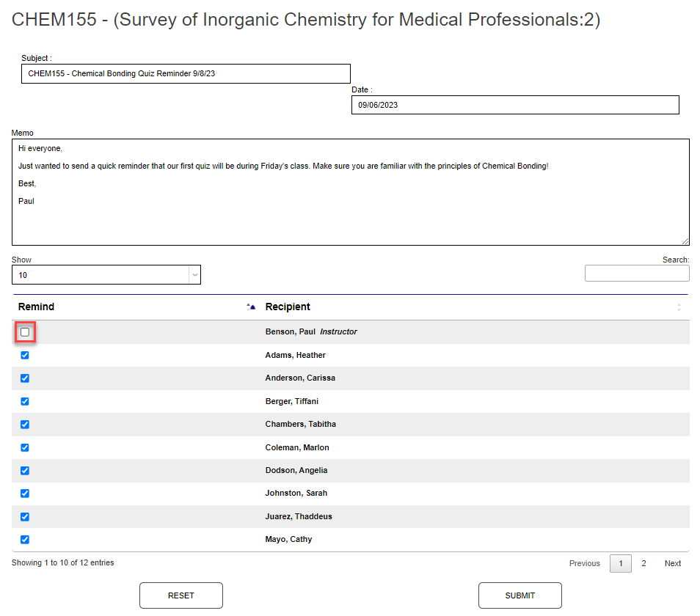The width and height of the screenshot is (700, 616).
Task: Click the Subject text field
Action: pyautogui.click(x=186, y=74)
